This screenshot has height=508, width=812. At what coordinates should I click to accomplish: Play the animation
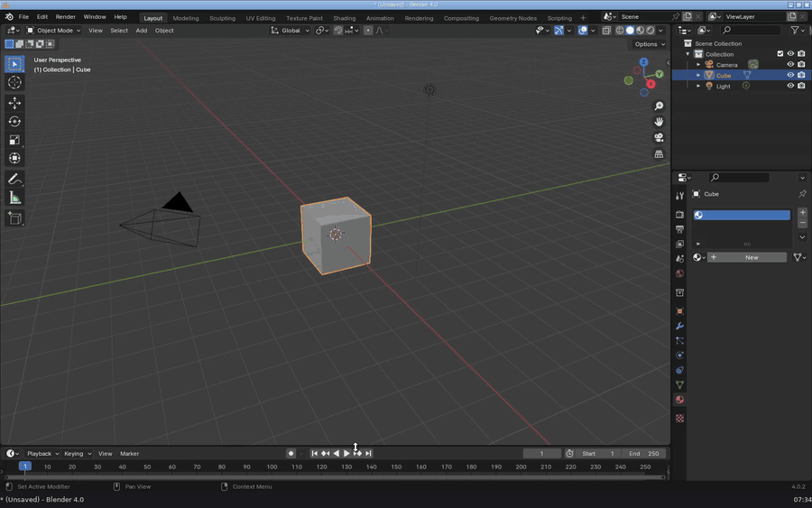pos(346,454)
